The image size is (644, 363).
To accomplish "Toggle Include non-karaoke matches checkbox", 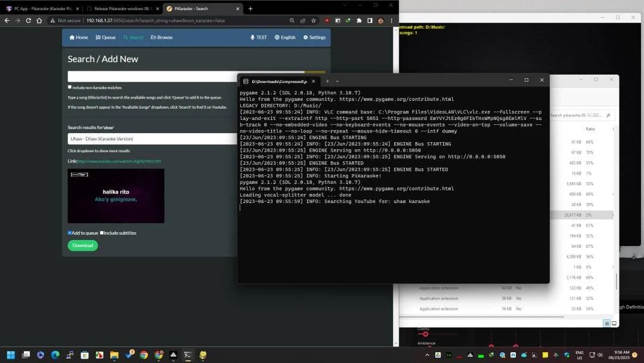I will click(69, 87).
